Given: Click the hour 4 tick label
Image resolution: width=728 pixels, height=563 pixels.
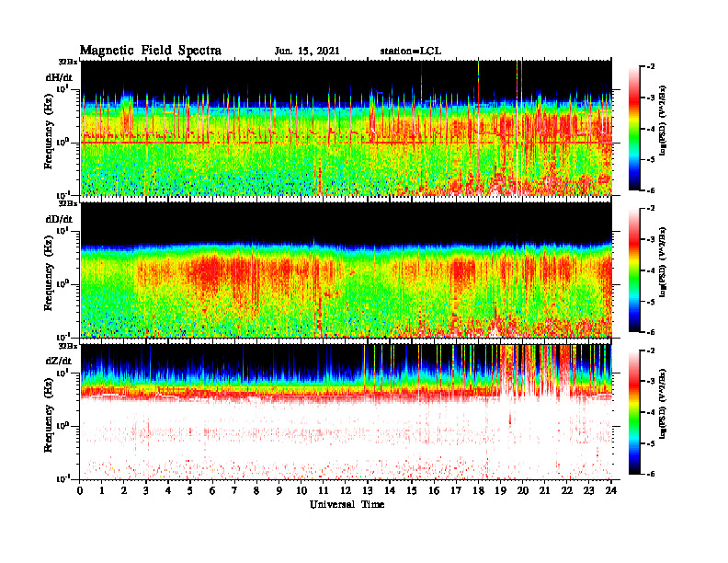Looking at the screenshot, I should pos(168,490).
